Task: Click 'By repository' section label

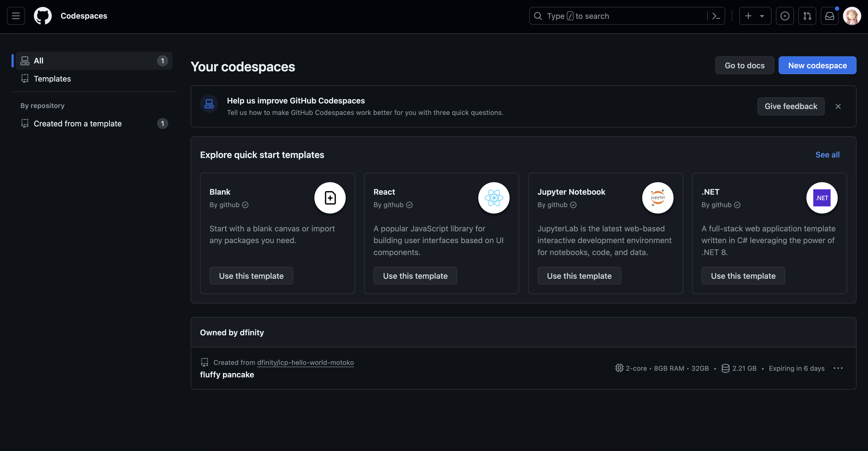Action: point(43,105)
